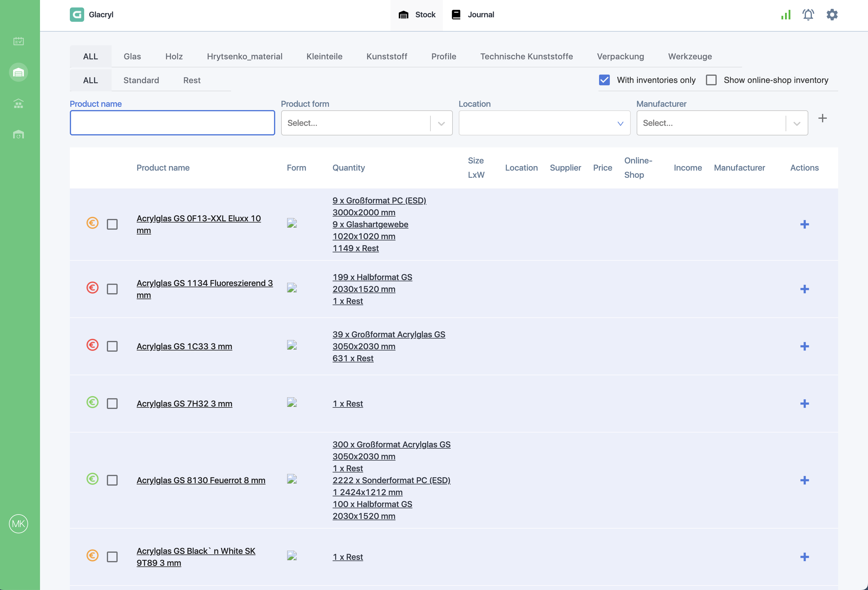Image resolution: width=868 pixels, height=590 pixels.
Task: Open the statistics bar chart icon
Action: click(785, 15)
